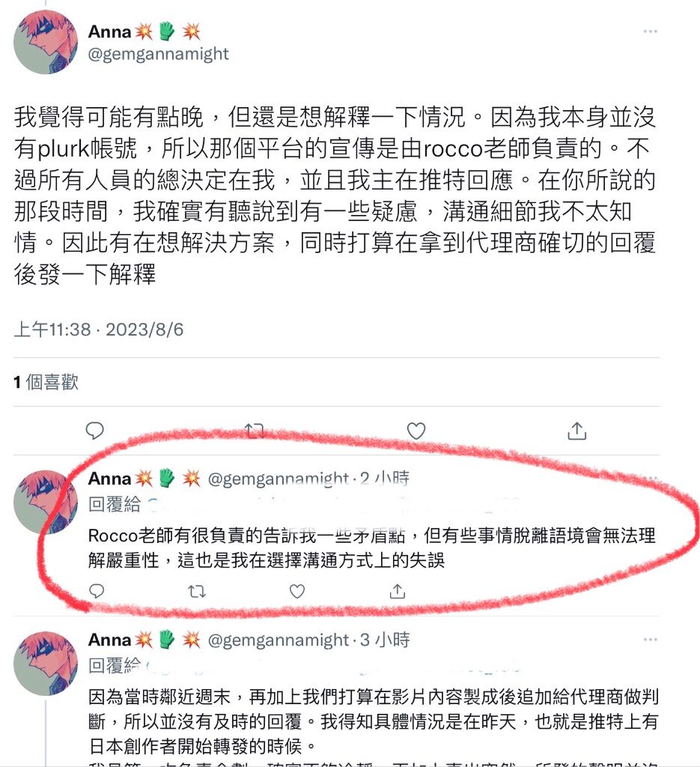Open the reply text beginning 因為當時鄰近週末
The image size is (700, 767).
(x=374, y=721)
